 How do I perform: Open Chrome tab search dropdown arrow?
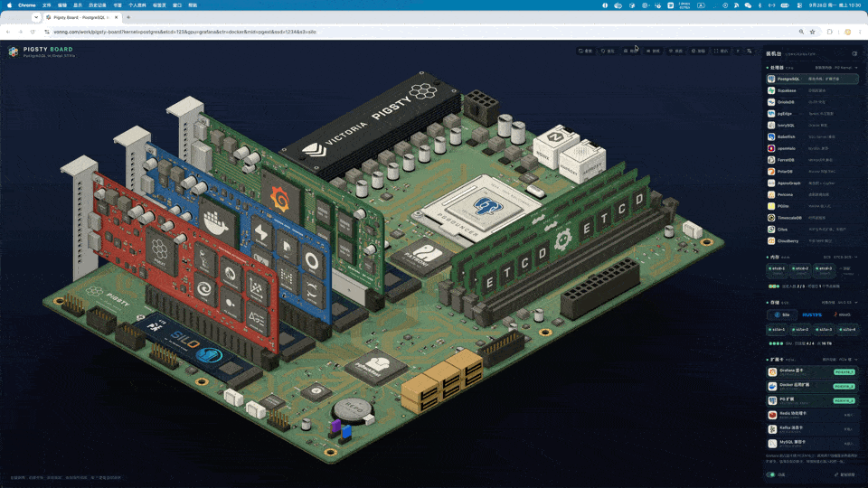click(36, 17)
